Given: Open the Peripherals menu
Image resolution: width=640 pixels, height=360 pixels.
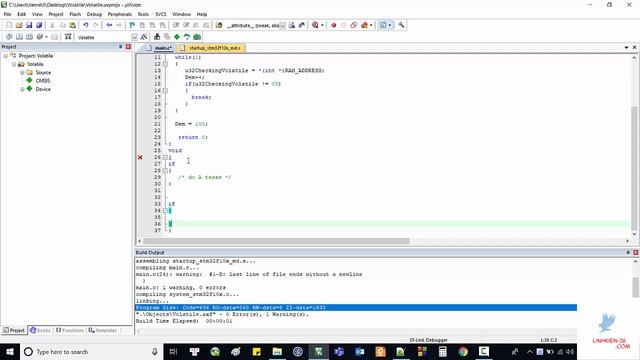Looking at the screenshot, I should pyautogui.click(x=120, y=14).
